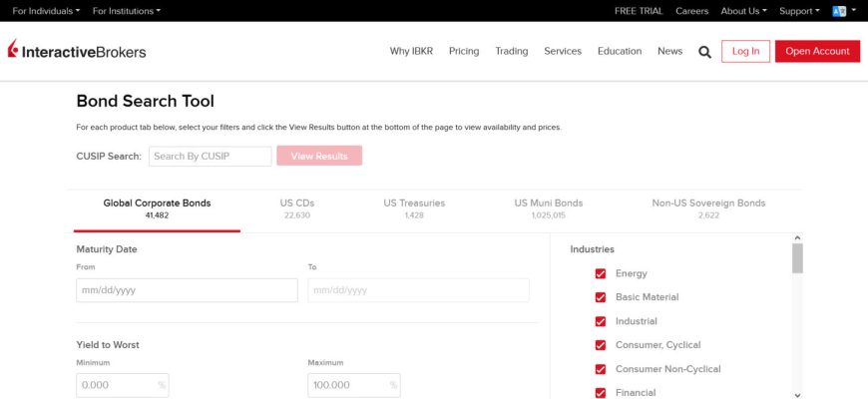Click the Search By CUSIP field
Viewport: 868px width, 399px height.
click(211, 156)
